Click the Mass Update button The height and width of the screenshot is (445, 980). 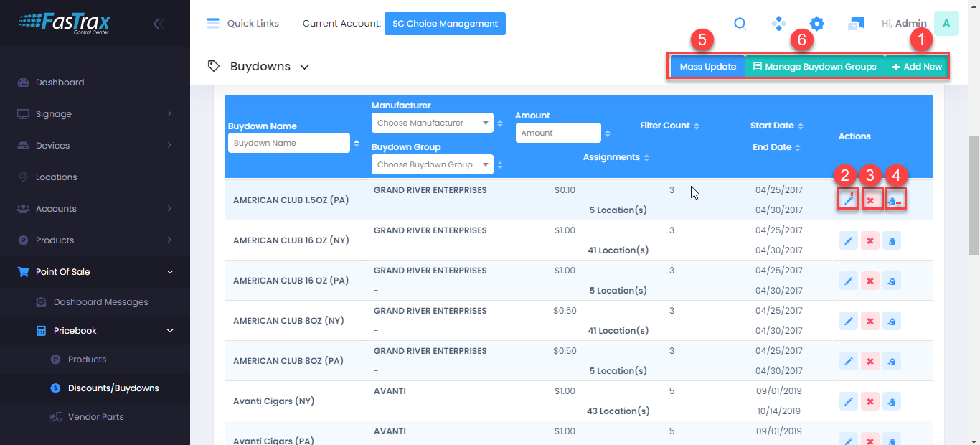click(x=708, y=67)
